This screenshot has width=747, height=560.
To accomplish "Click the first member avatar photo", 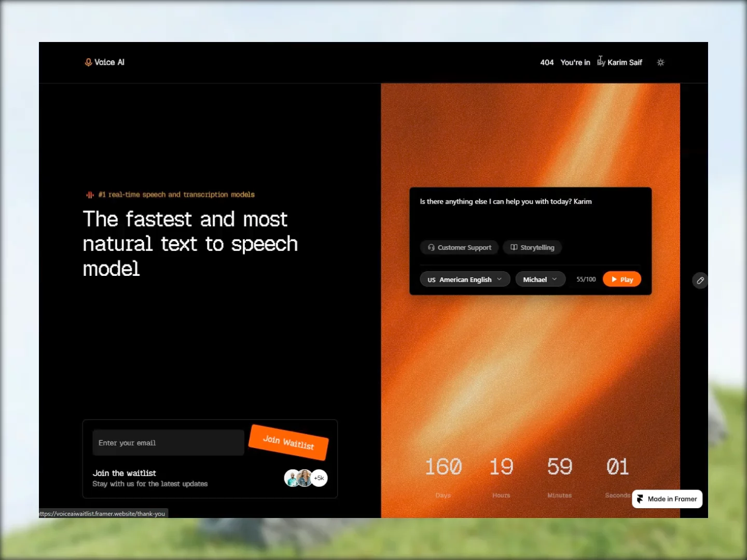I will click(293, 478).
